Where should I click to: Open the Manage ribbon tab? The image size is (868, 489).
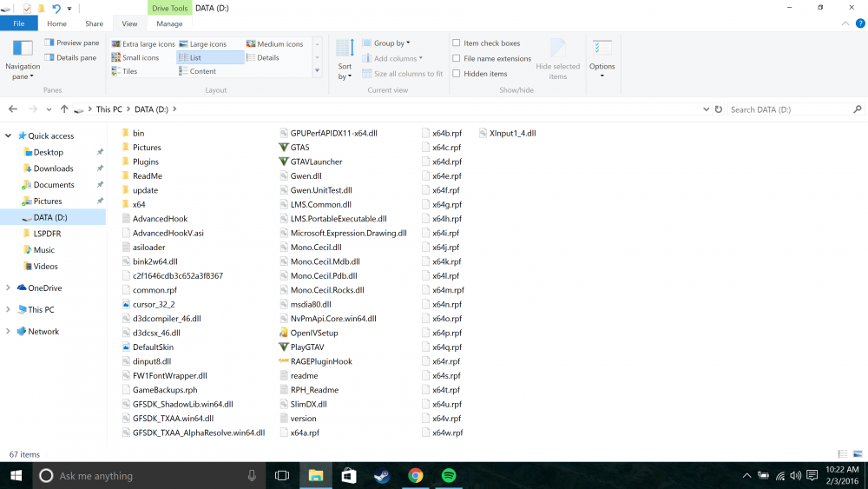[x=169, y=23]
